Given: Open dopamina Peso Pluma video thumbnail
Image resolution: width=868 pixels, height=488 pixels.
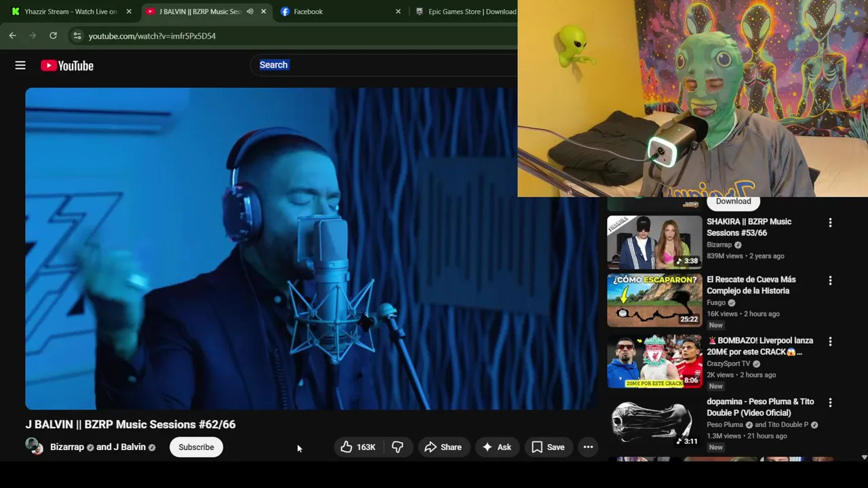Looking at the screenshot, I should click(x=654, y=422).
